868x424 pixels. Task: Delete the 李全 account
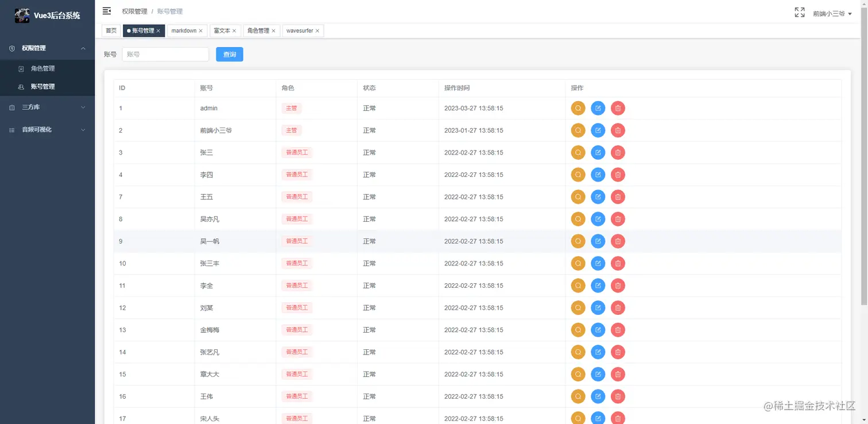618,286
